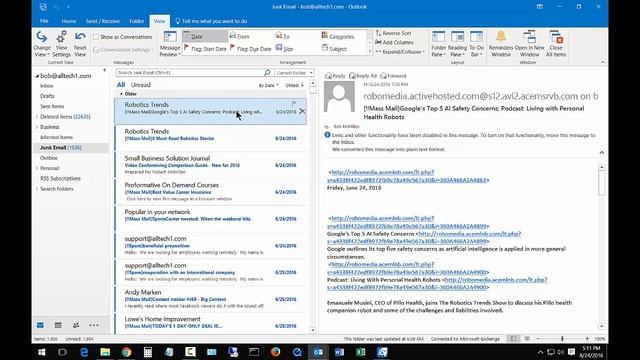640x360 pixels.
Task: Open Excel from the taskbar
Action: [x=361, y=352]
